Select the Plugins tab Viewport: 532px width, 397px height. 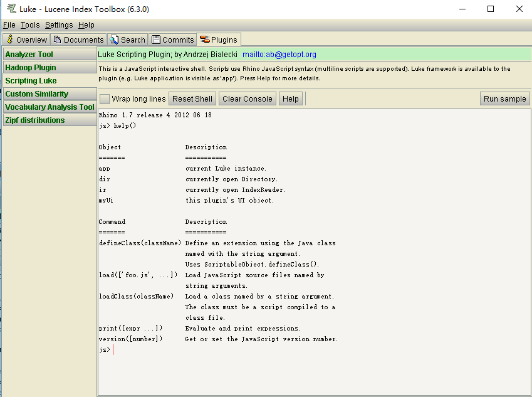219,40
